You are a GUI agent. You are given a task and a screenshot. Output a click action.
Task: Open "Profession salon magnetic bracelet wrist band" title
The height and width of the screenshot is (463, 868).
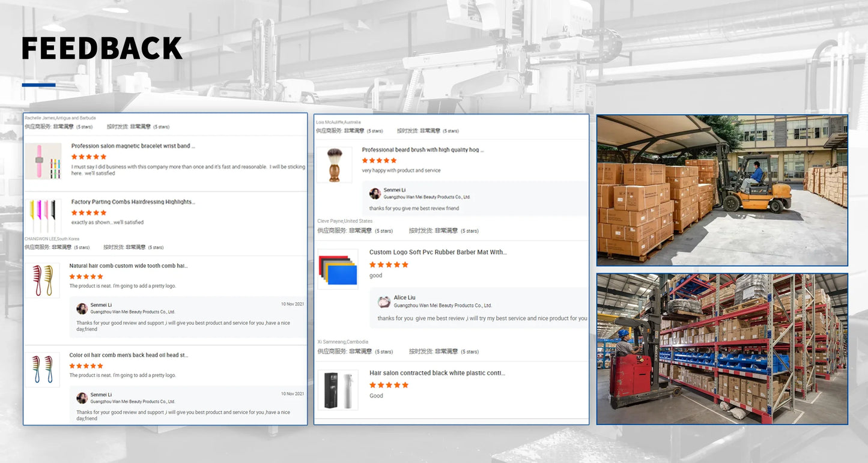133,146
